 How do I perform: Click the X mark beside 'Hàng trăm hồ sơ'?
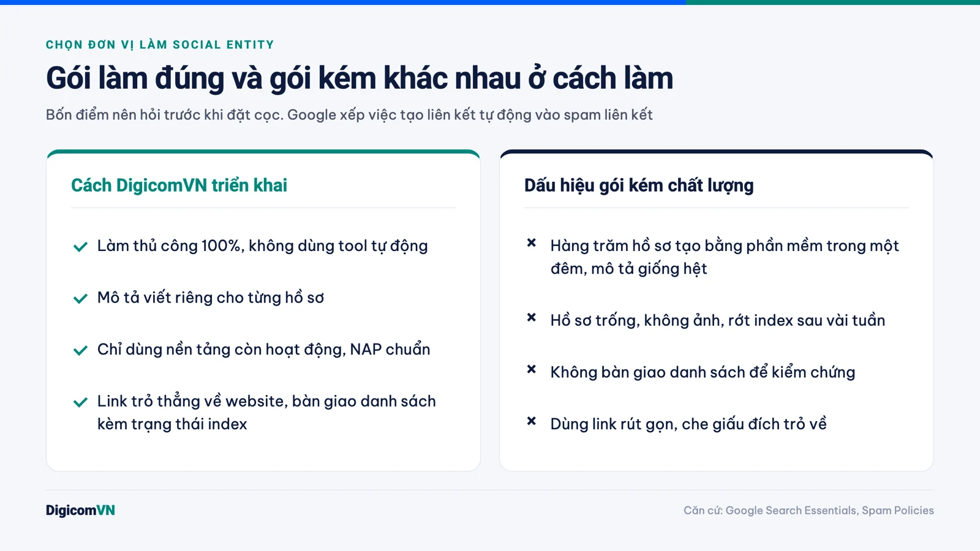(532, 243)
